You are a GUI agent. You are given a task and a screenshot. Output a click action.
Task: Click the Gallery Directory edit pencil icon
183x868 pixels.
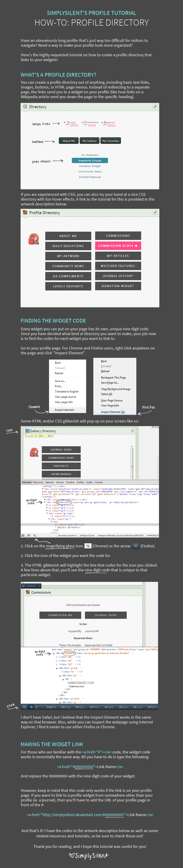[132, 431]
